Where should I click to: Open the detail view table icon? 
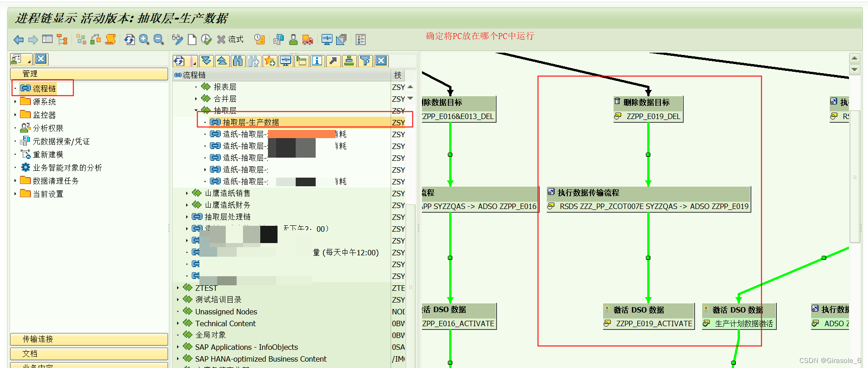(x=47, y=40)
